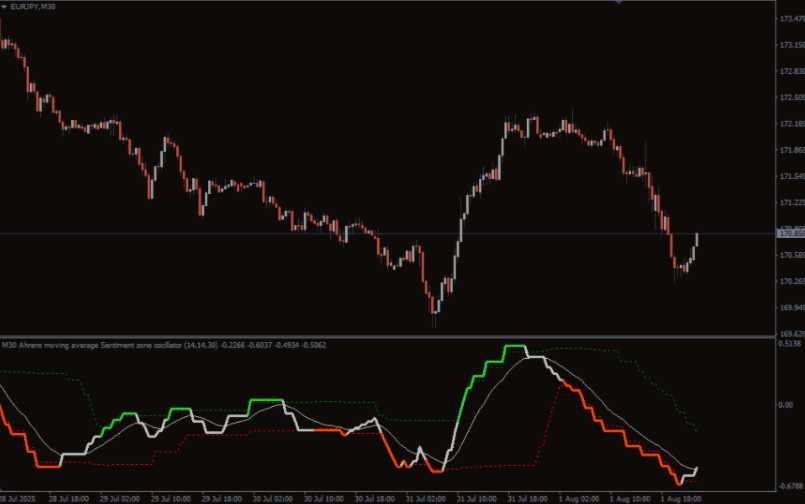Select the Sentiment zone oscillator indicator label
This screenshot has width=805, height=504.
(164, 345)
